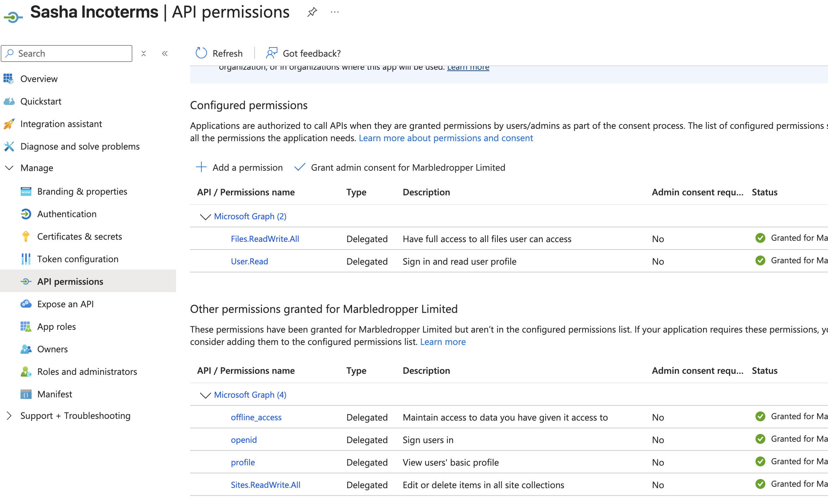Collapse the Manage section
This screenshot has width=828, height=504.
point(10,168)
